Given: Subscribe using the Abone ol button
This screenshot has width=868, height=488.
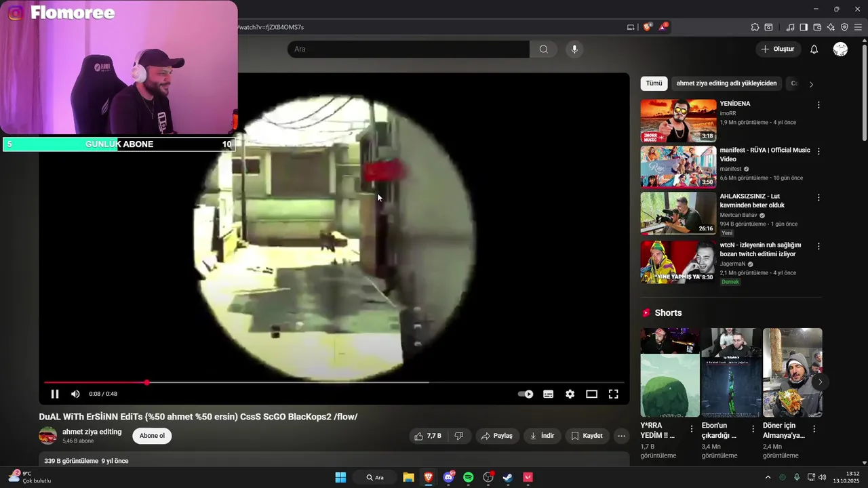Looking at the screenshot, I should point(152,436).
